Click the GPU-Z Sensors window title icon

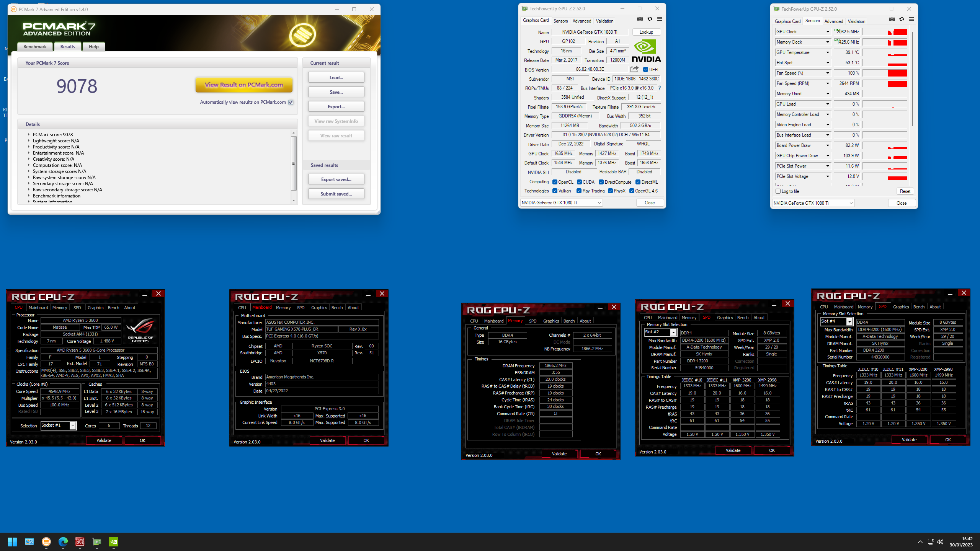(x=776, y=9)
